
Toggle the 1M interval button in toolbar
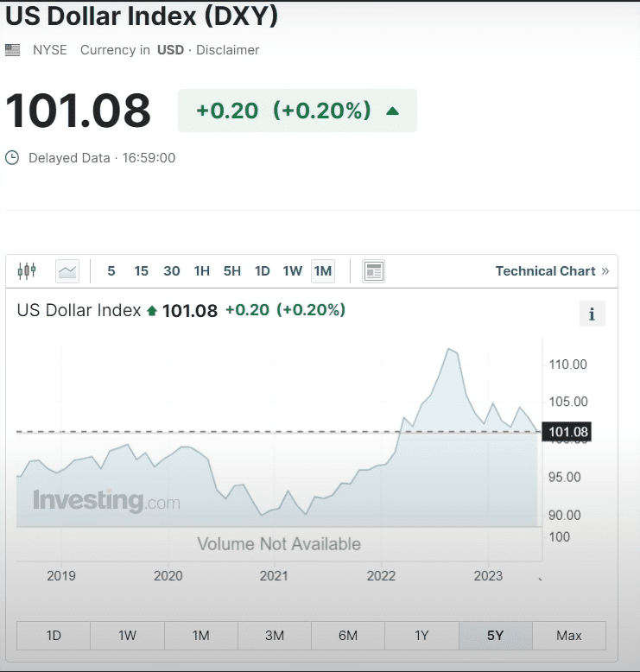pos(323,271)
